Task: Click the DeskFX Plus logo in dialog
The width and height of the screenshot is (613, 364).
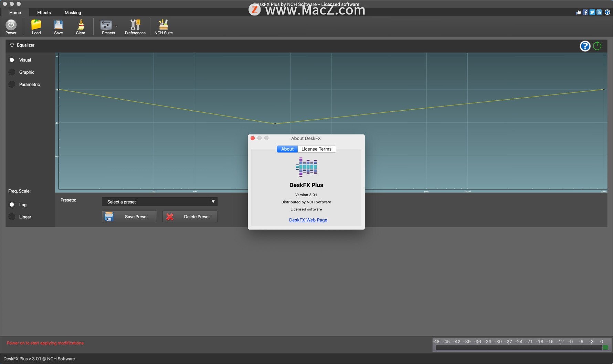Action: click(x=306, y=167)
